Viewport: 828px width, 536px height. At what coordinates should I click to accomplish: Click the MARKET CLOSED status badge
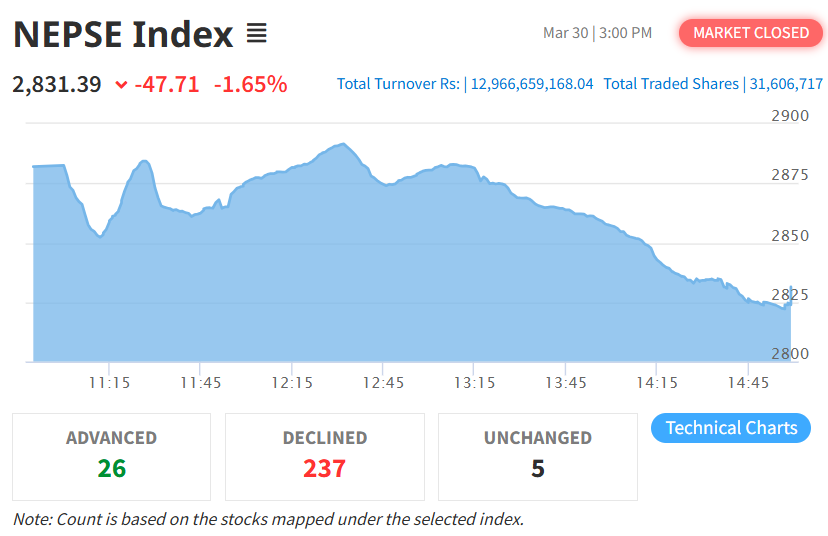tap(751, 33)
